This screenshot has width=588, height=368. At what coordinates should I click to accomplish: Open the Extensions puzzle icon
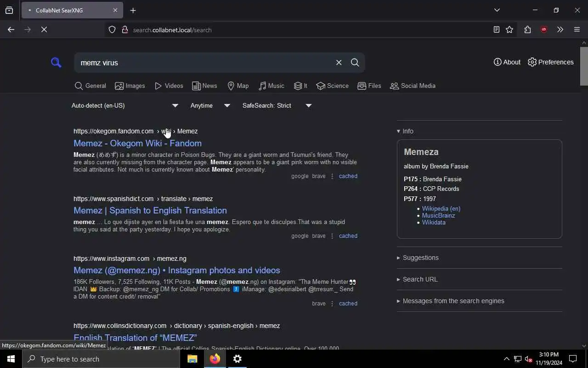(527, 29)
